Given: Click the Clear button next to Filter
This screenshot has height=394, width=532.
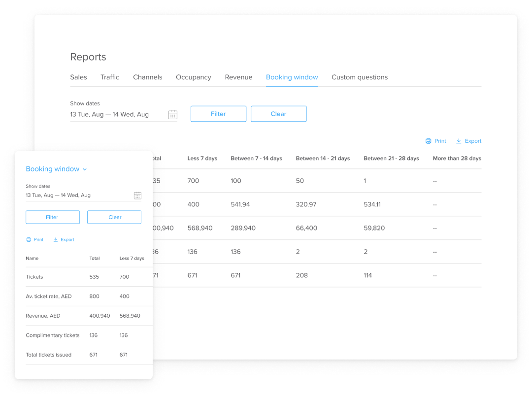Looking at the screenshot, I should 278,114.
